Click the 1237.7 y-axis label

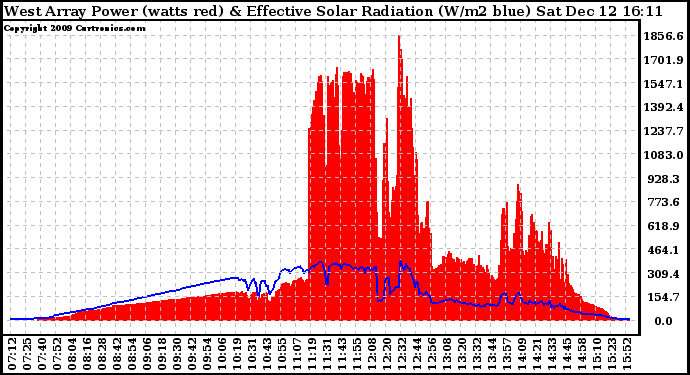(664, 131)
